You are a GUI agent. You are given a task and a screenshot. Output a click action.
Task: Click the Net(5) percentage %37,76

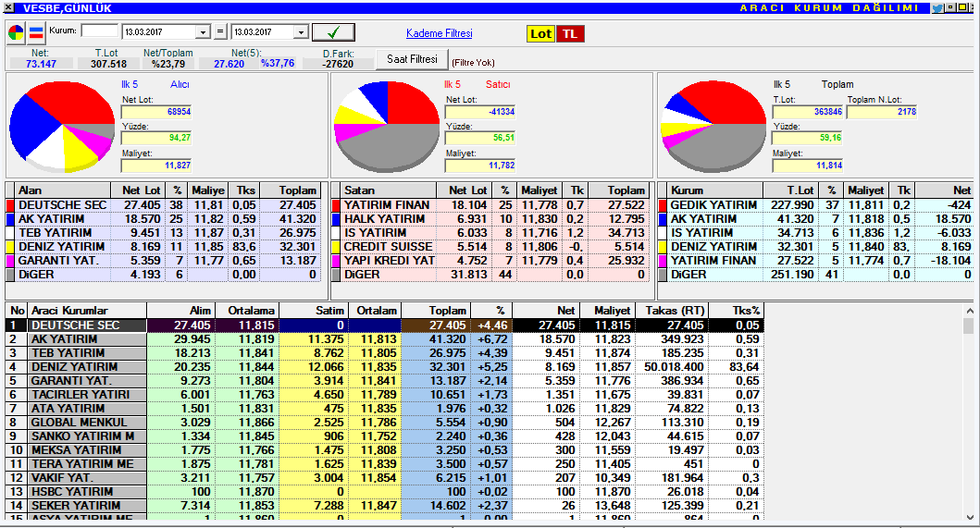tap(278, 63)
